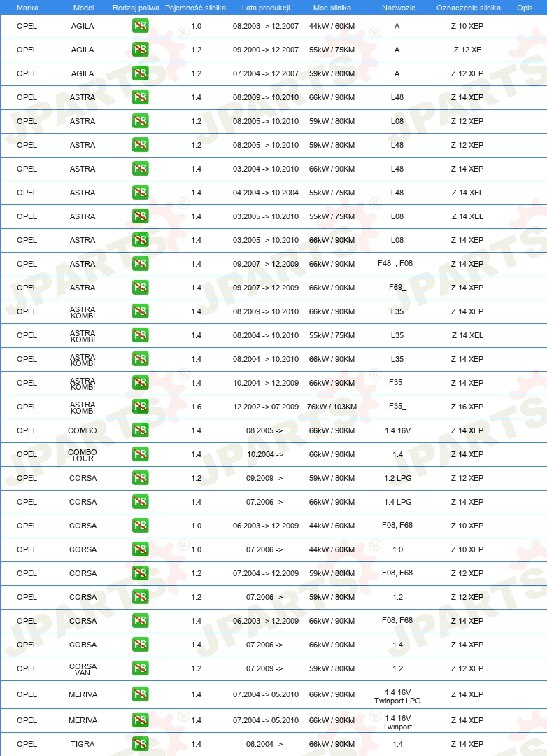Click the fuel icon in the ASTRA F69_ row
547x756 pixels.
[x=140, y=288]
